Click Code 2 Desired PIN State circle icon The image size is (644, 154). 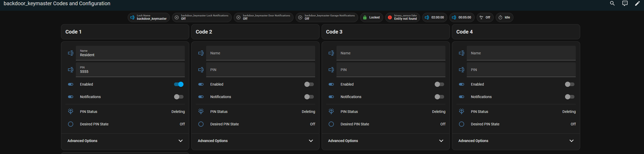[201, 124]
